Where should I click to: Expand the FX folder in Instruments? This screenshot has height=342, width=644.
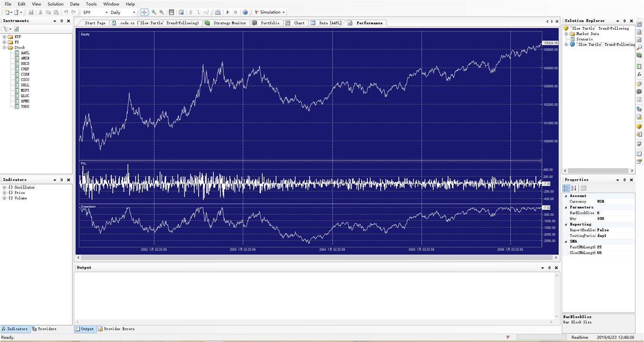click(4, 42)
